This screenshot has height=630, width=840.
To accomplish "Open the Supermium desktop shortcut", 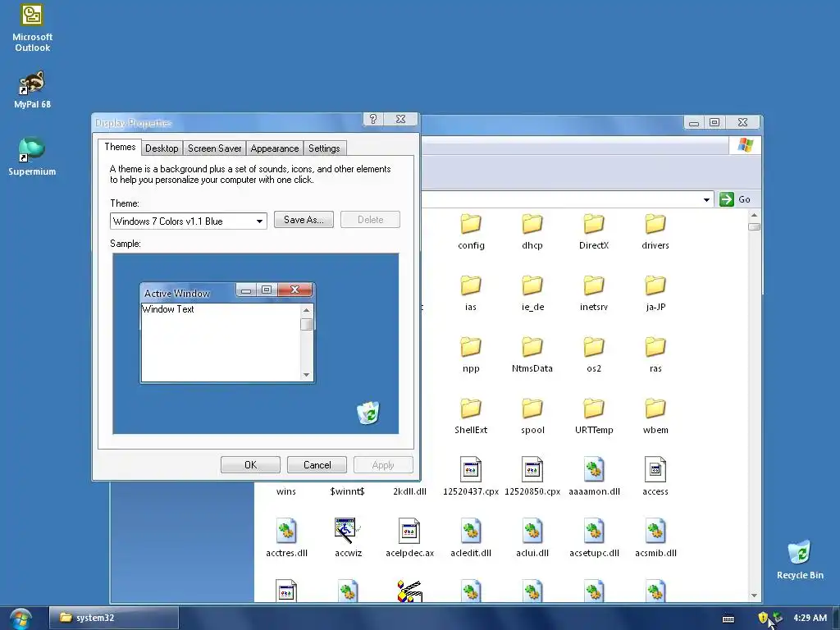I will 32,157.
